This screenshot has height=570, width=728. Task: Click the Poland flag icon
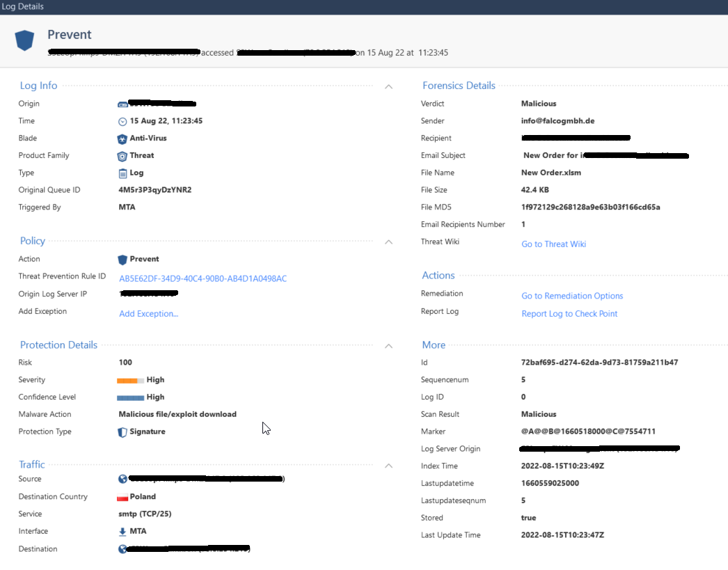coord(122,497)
